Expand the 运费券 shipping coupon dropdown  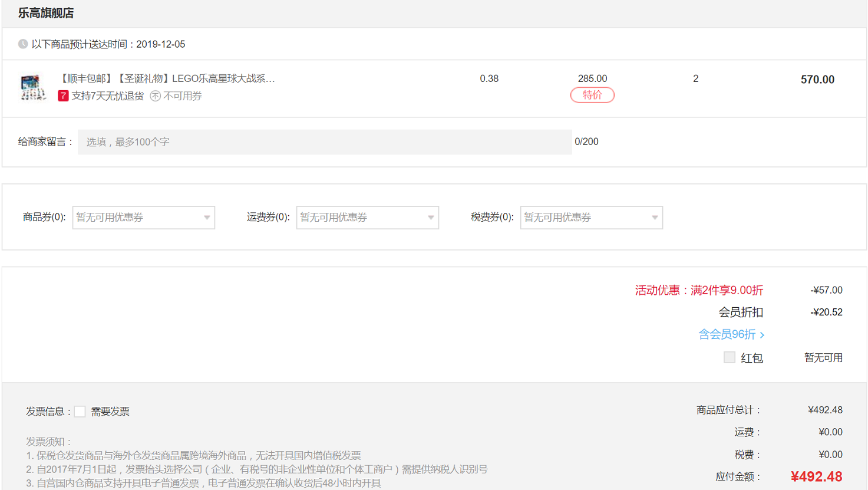368,218
